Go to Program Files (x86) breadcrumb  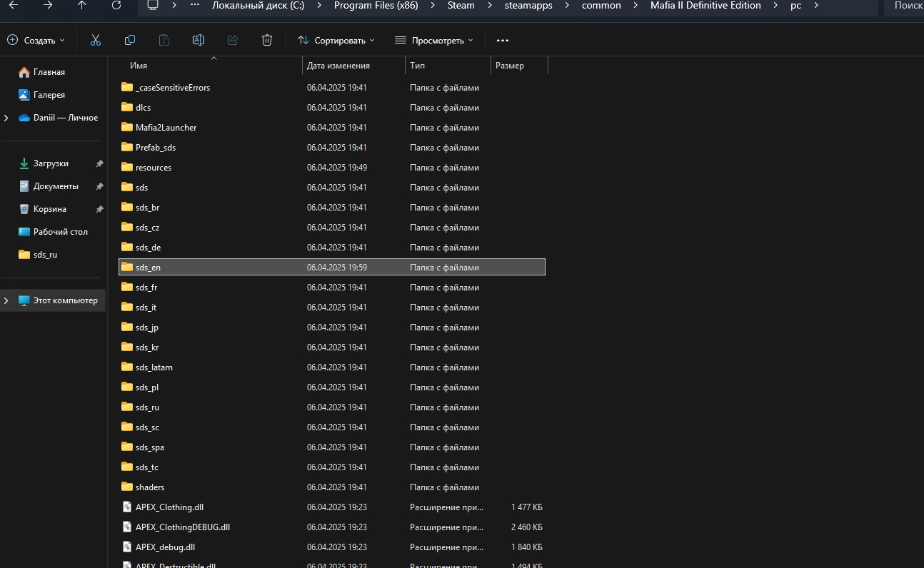coord(376,5)
